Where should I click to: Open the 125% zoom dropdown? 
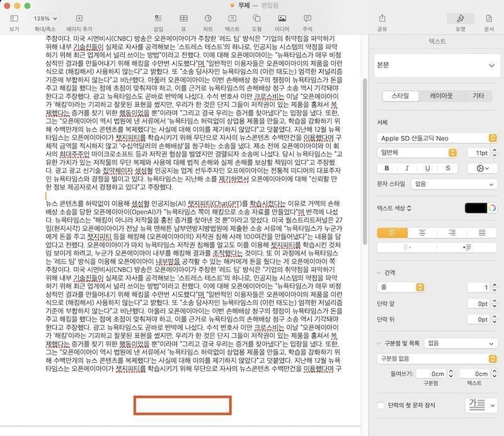(45, 18)
